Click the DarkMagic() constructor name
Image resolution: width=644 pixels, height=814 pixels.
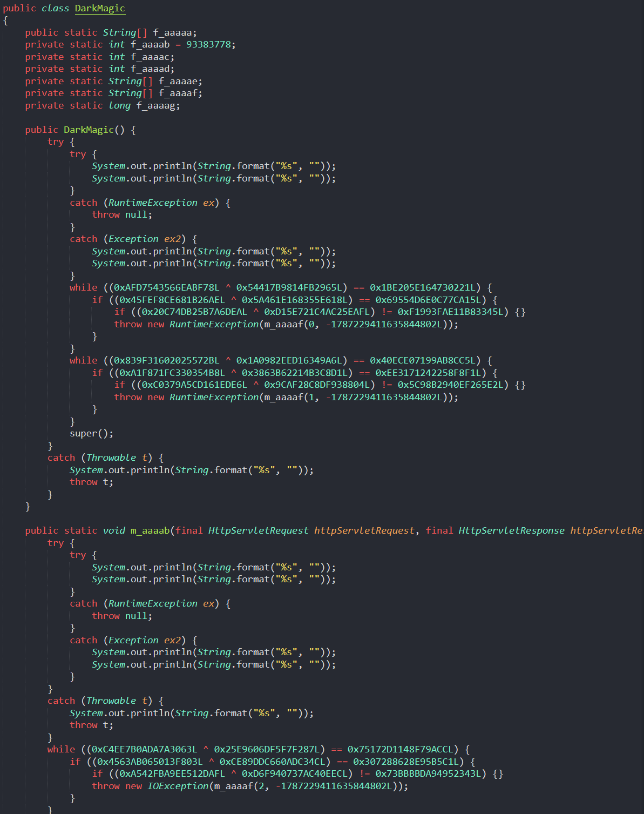pyautogui.click(x=89, y=130)
